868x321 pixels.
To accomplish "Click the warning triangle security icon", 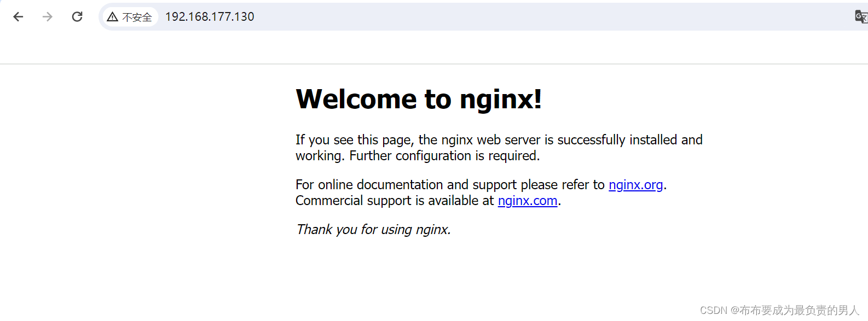I will (113, 17).
